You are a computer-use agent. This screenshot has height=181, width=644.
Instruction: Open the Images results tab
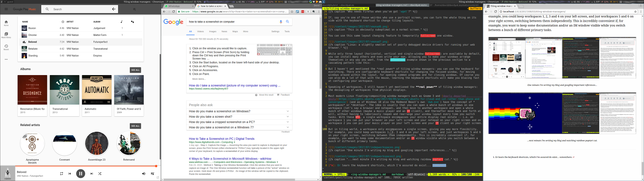click(x=213, y=32)
